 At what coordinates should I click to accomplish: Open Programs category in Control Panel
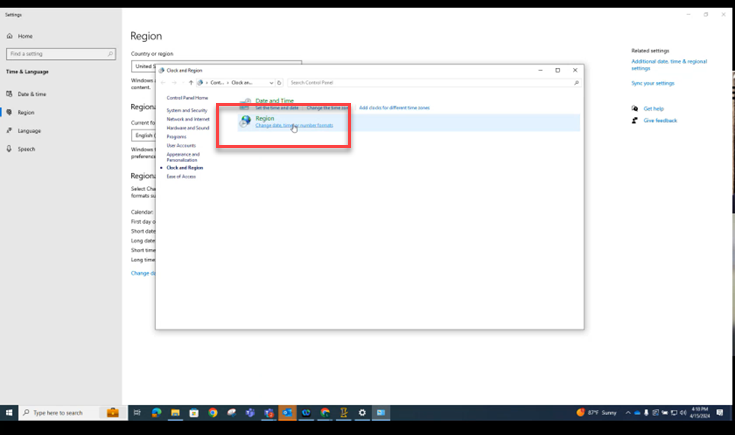pyautogui.click(x=176, y=137)
